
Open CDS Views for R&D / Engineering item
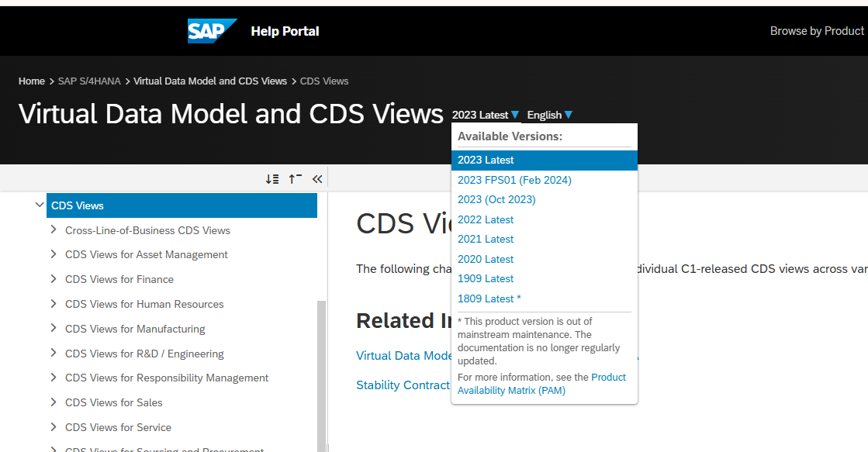(144, 354)
